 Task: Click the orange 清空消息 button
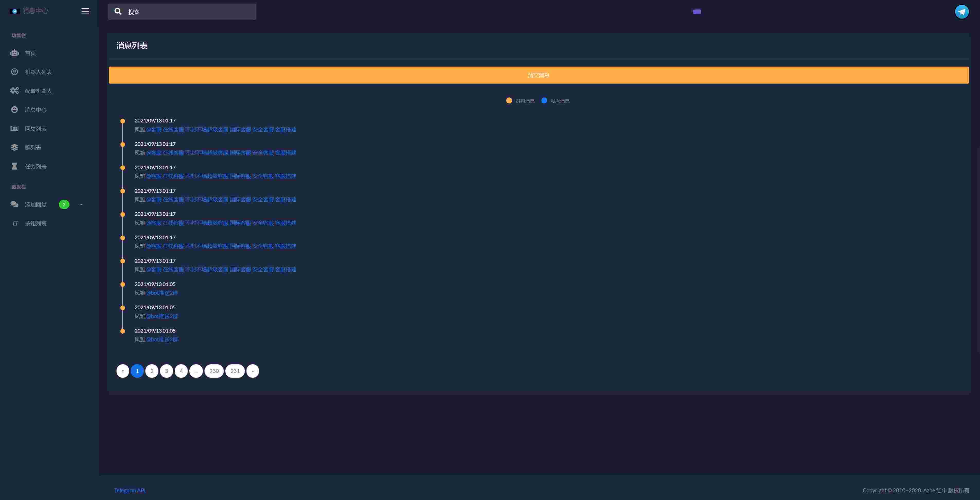[538, 75]
